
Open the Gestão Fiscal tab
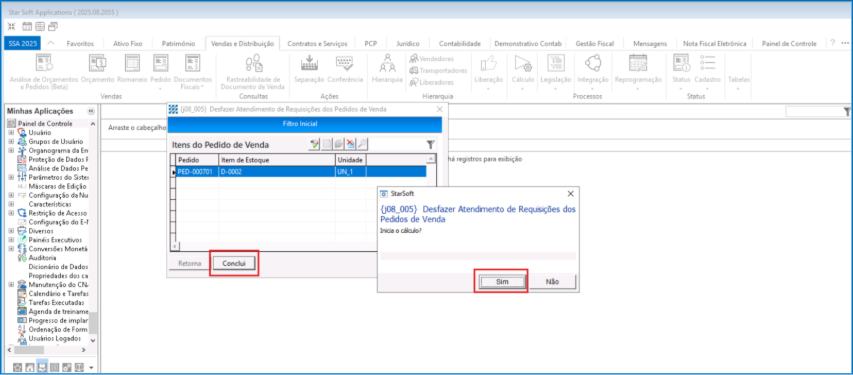click(595, 44)
